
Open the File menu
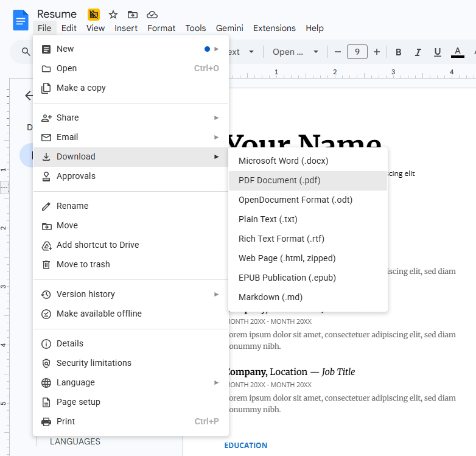[x=44, y=28]
